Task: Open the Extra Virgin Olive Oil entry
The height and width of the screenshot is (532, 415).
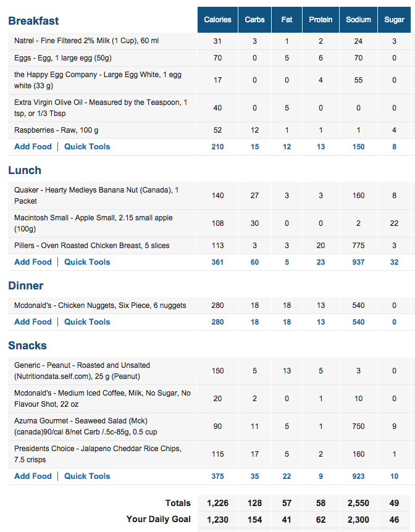Action: (x=101, y=108)
